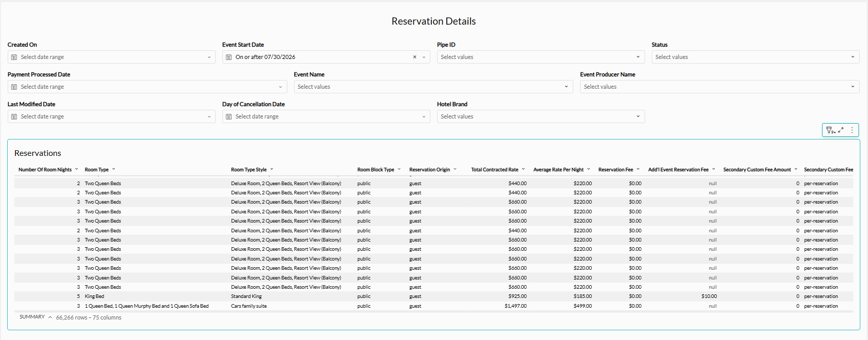Open the Event Producer Name dropdown

(719, 87)
